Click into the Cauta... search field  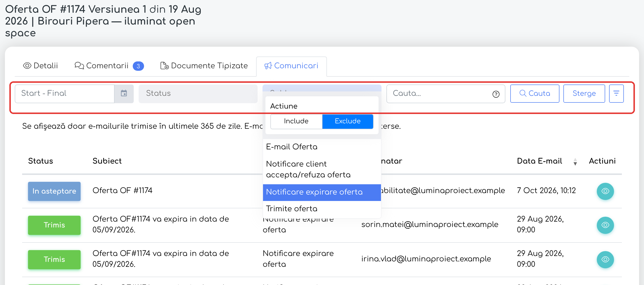[x=440, y=93]
